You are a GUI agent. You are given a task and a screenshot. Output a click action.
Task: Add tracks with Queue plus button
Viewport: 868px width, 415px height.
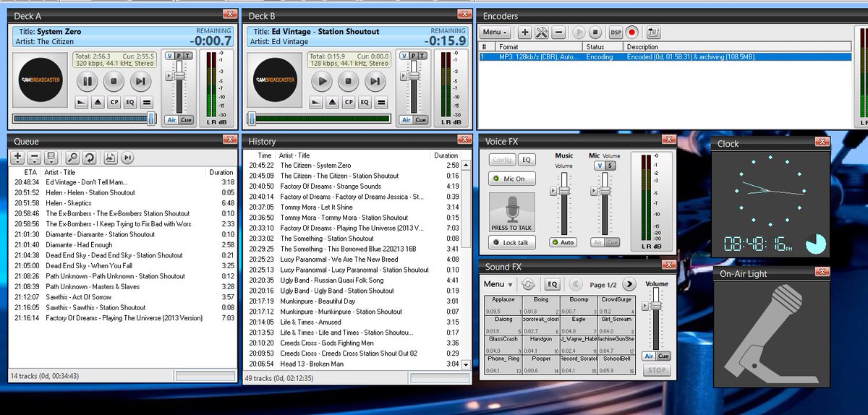pos(18,158)
